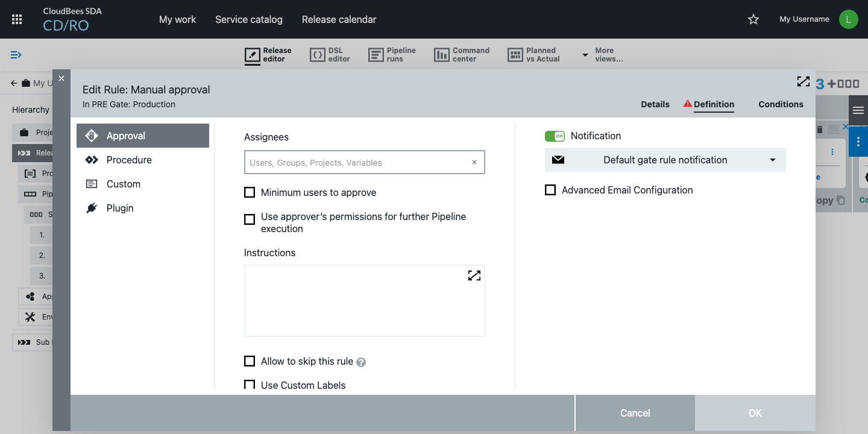Expand the More views menu
The image size is (868, 434).
click(x=603, y=55)
